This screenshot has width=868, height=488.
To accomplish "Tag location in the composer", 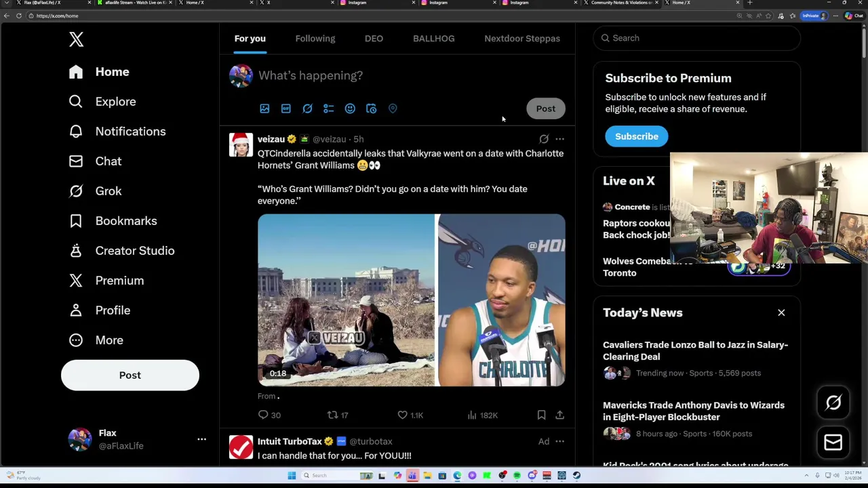I will coord(393,108).
